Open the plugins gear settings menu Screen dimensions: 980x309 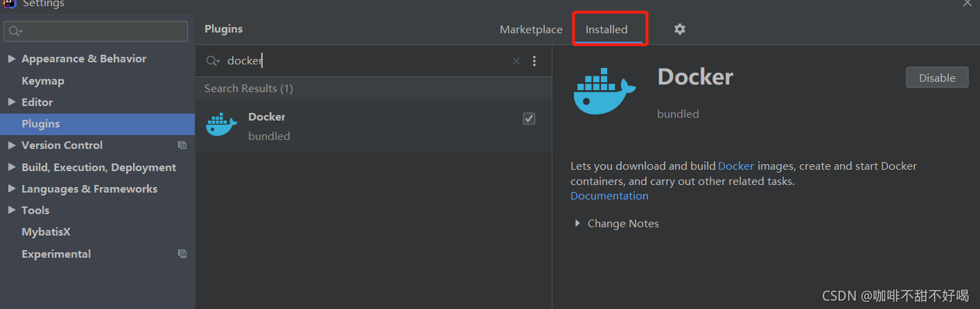click(680, 29)
